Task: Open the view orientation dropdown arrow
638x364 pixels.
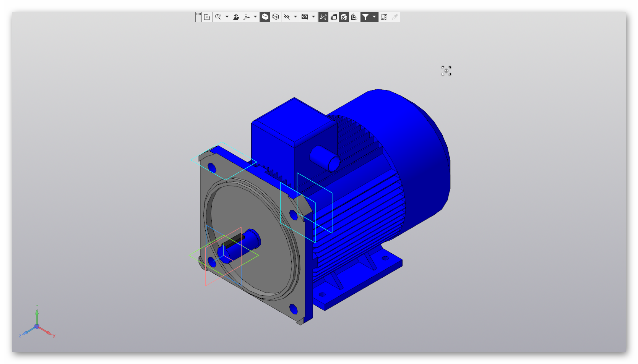Action: (x=255, y=17)
